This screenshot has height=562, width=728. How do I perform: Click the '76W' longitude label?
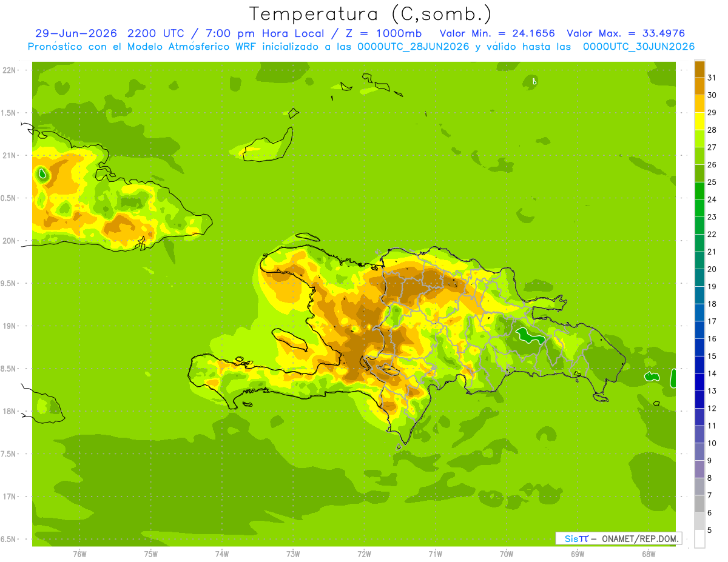[79, 554]
